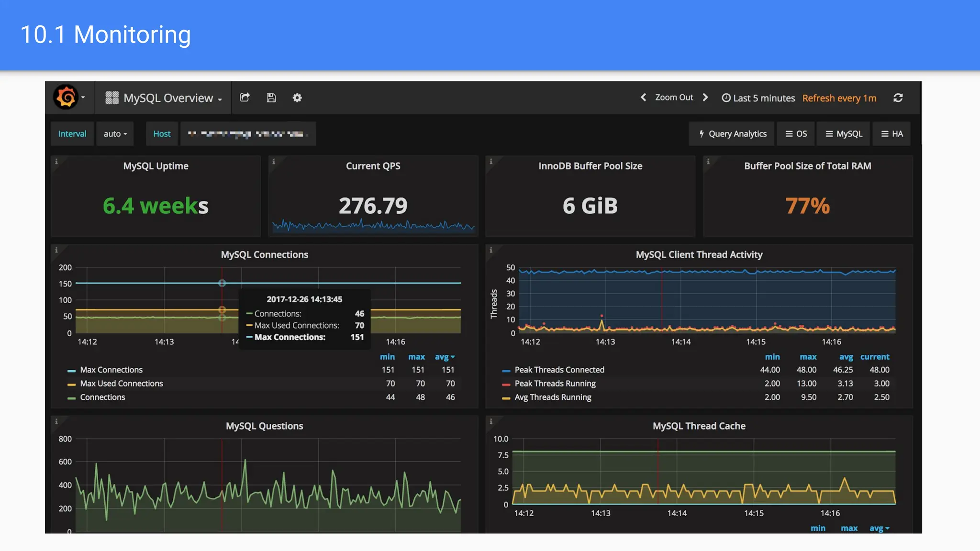980x551 pixels.
Task: Open Current QPS panel title menu
Action: [373, 166]
